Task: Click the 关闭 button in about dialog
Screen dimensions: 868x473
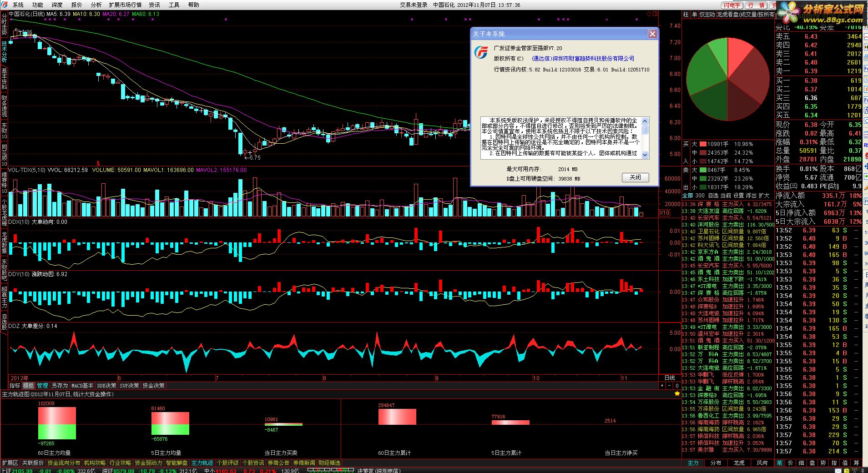Action: 635,177
